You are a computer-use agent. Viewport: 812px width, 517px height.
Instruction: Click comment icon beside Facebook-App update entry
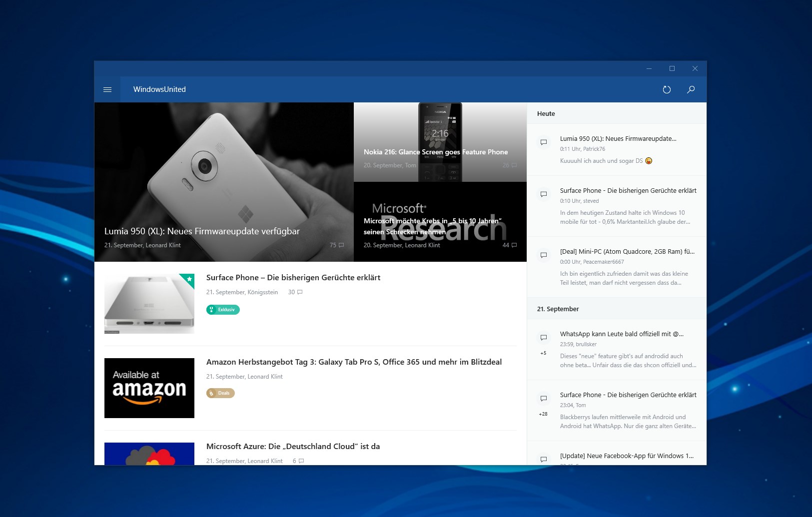(544, 459)
